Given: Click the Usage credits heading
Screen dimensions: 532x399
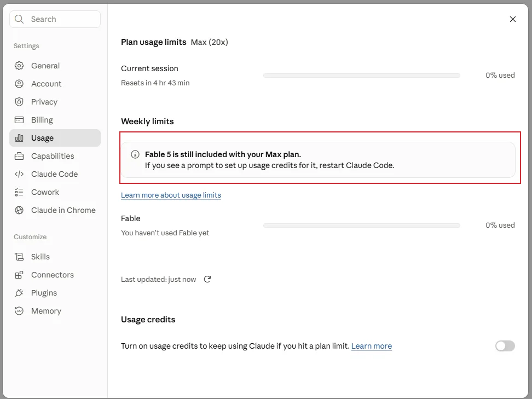Looking at the screenshot, I should click(148, 320).
